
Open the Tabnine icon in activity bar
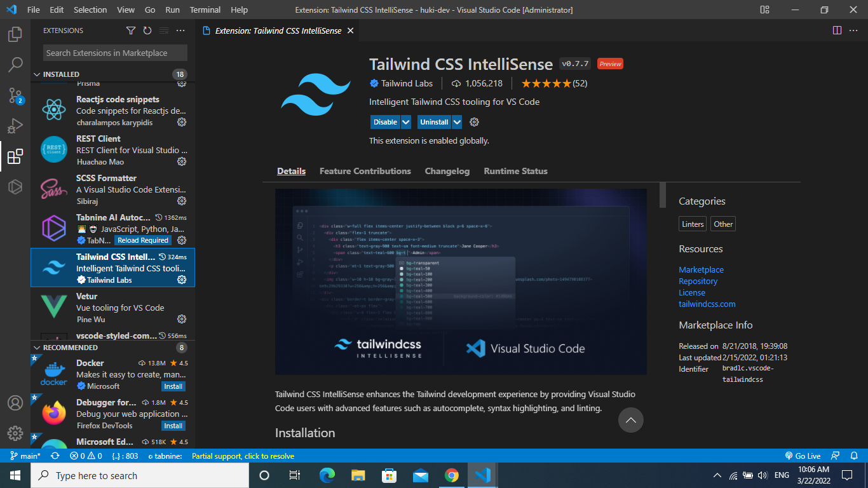[x=15, y=187]
